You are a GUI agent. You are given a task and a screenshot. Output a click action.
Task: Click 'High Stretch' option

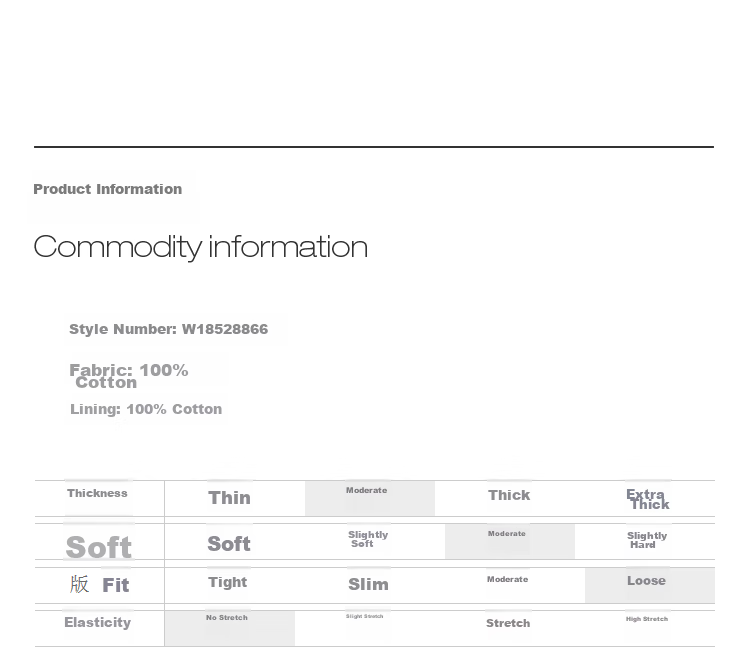[647, 619]
